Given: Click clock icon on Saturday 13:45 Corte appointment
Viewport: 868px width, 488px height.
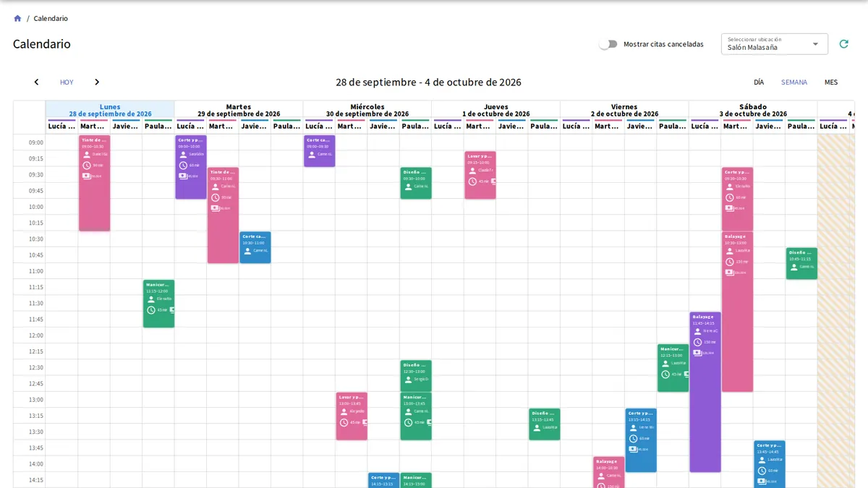Looking at the screenshot, I should 762,471.
